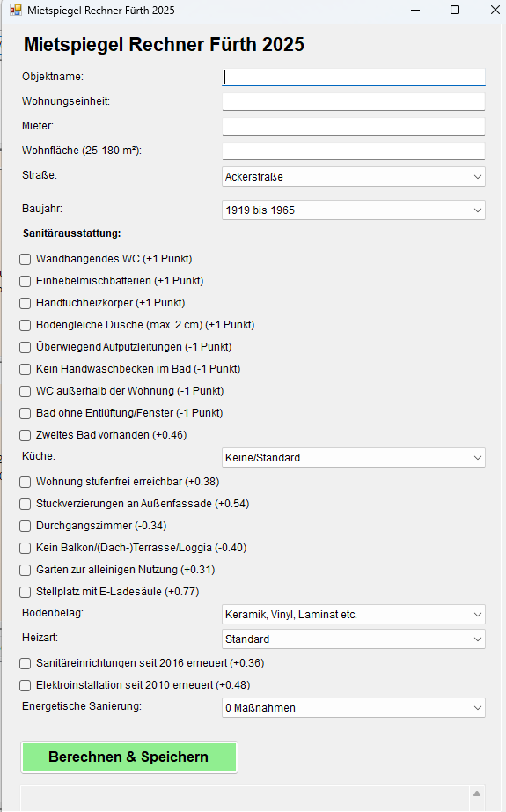Image resolution: width=506 pixels, height=812 pixels.
Task: Close the Mietspiegel Rechner window
Action: (495, 10)
